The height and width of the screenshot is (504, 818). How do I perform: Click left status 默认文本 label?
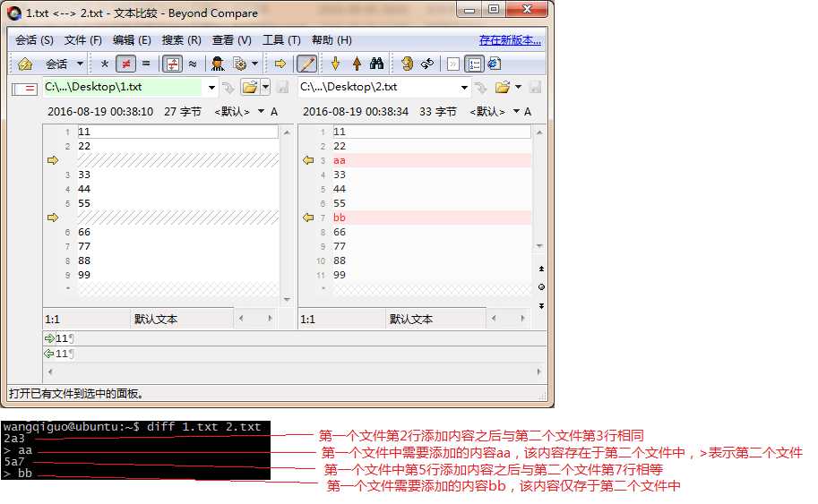click(x=156, y=319)
